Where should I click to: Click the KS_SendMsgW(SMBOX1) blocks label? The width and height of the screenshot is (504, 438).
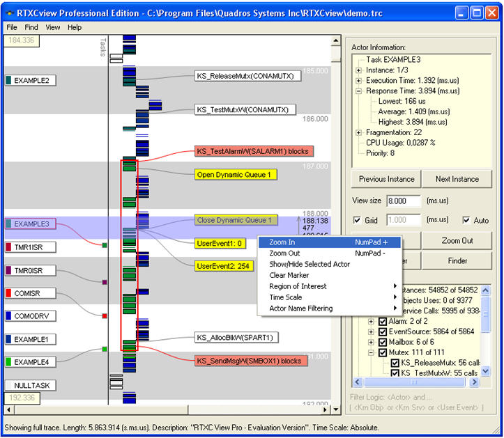coord(251,361)
